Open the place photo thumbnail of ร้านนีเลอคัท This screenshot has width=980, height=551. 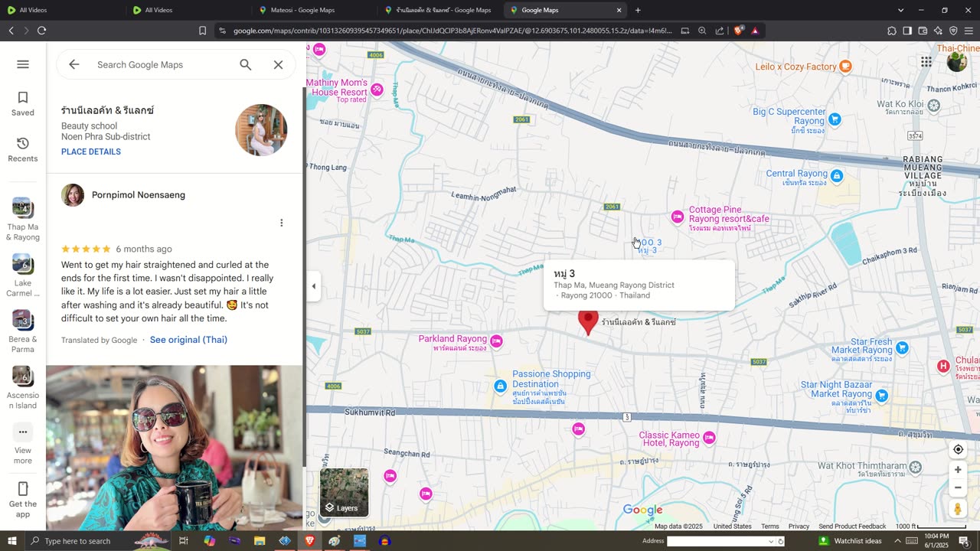(261, 130)
